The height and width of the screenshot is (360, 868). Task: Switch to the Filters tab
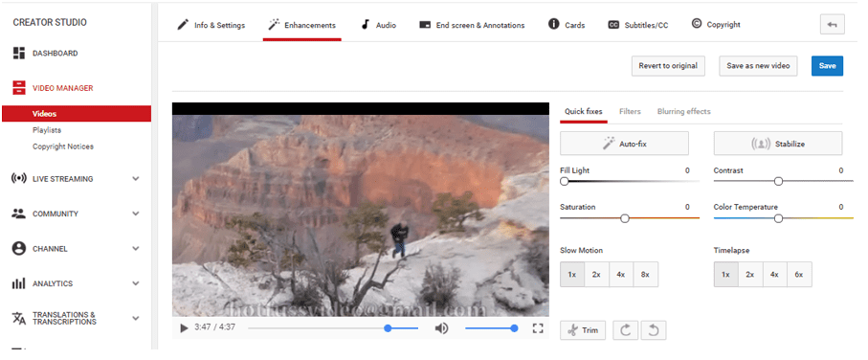click(630, 111)
